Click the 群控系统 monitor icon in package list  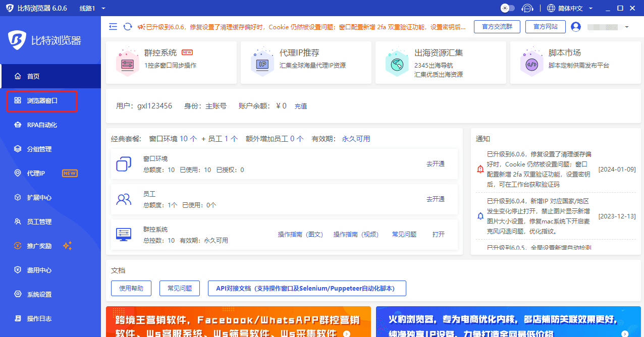tap(124, 234)
